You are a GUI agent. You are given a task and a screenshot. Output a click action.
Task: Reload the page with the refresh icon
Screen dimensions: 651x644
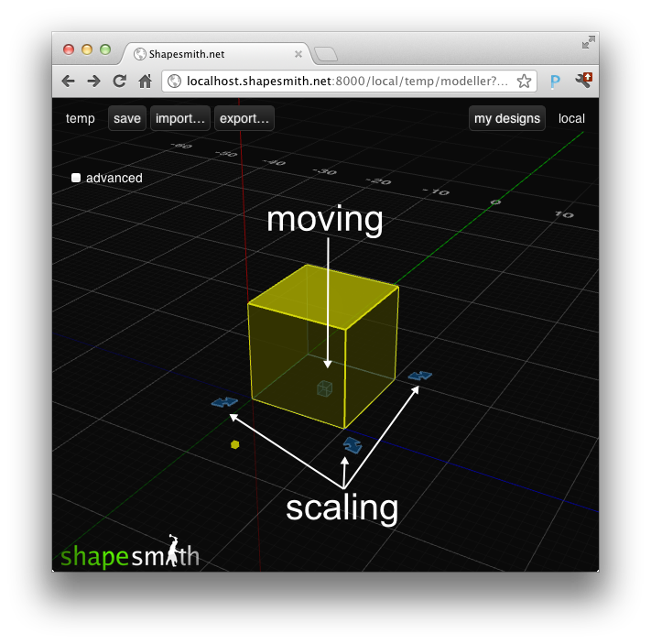(x=119, y=82)
